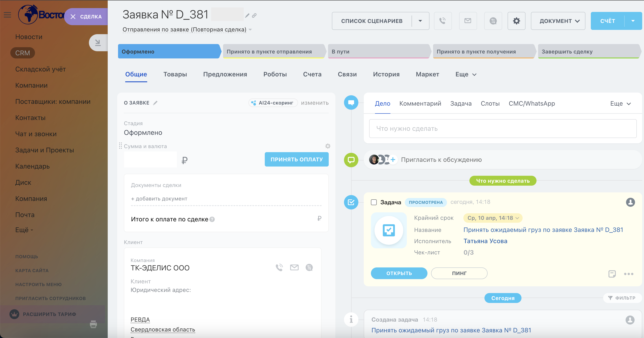
Task: Change the deadline Ср, 10 апр, 14:18 dropdown
Action: pyautogui.click(x=492, y=218)
